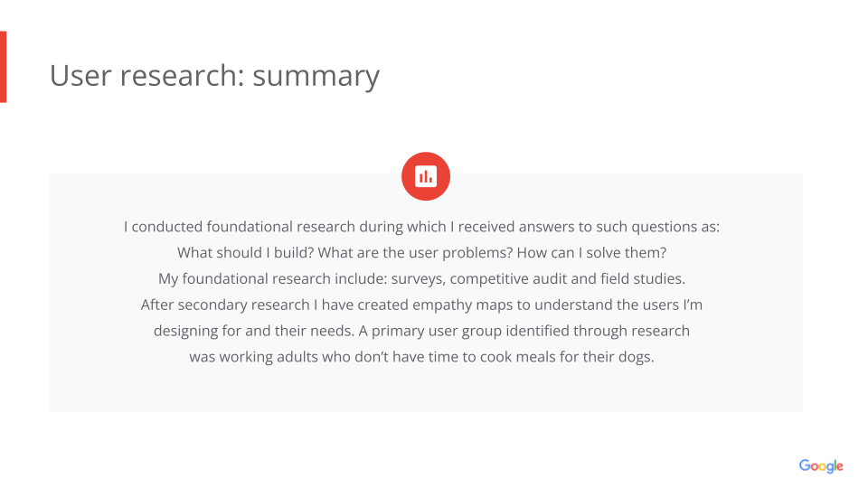Click the question "What should I build?"
The height and width of the screenshot is (488, 868).
point(245,253)
